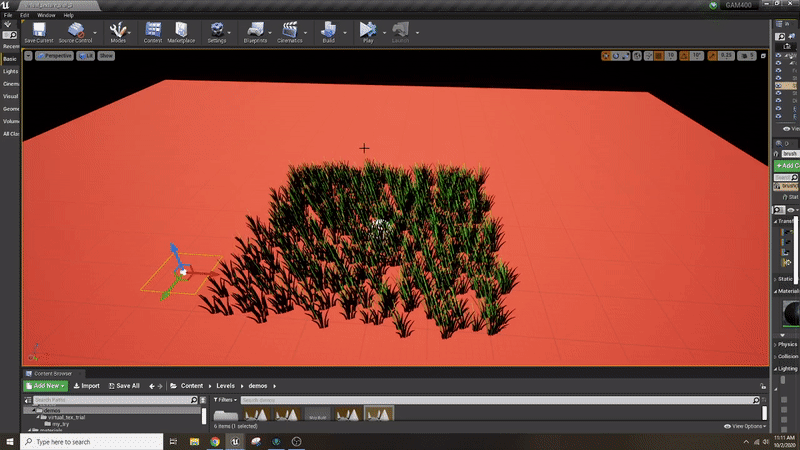Open the Source Control toolbar icon
The width and height of the screenshot is (800, 450).
click(x=76, y=31)
